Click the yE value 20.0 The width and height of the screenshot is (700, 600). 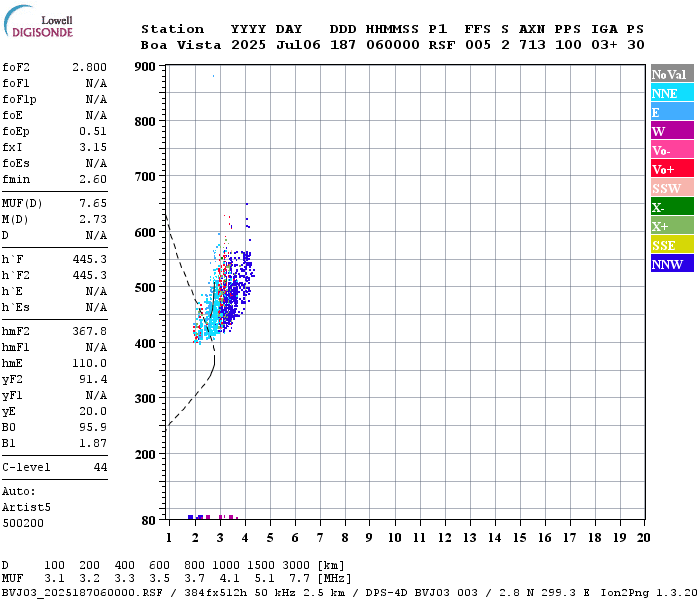coord(93,411)
